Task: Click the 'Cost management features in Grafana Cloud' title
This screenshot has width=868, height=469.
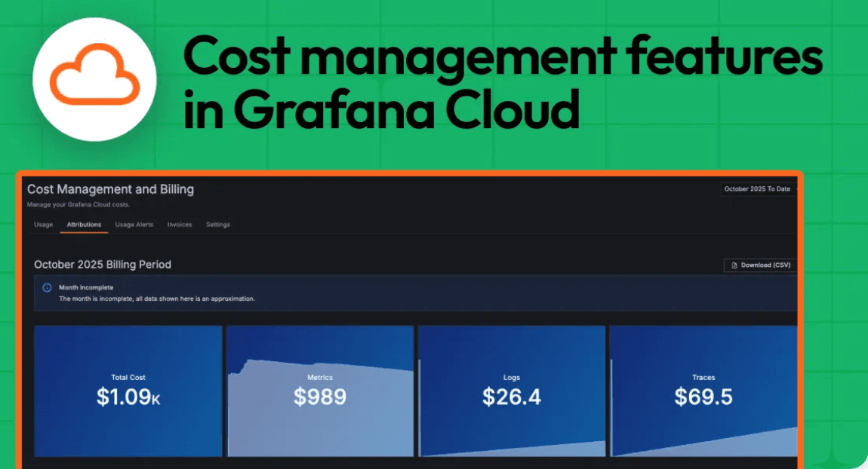Action: [x=502, y=82]
